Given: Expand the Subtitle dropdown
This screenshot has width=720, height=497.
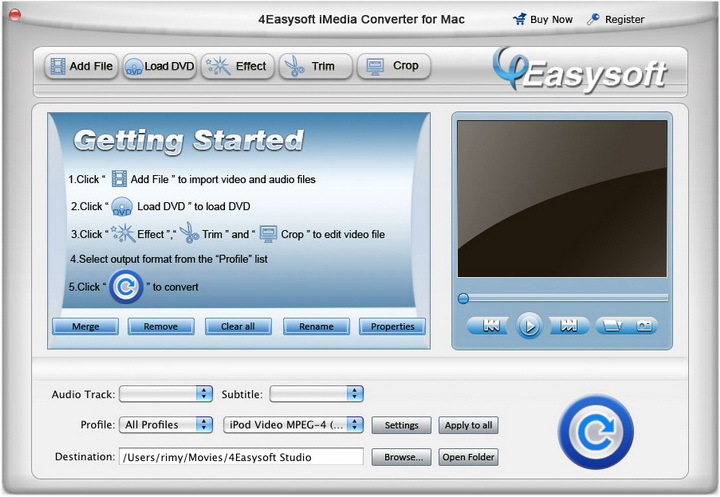Looking at the screenshot, I should (x=316, y=394).
